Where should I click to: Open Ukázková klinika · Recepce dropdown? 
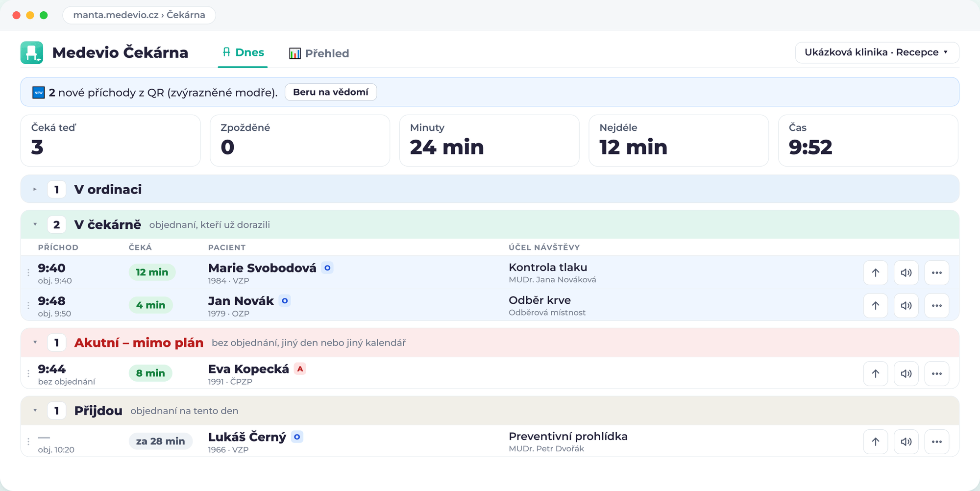877,52
